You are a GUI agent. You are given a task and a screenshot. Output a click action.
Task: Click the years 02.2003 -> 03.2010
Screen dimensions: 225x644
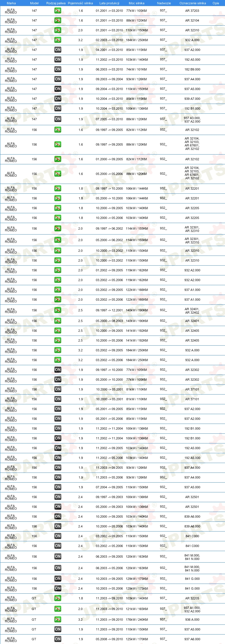(109, 40)
